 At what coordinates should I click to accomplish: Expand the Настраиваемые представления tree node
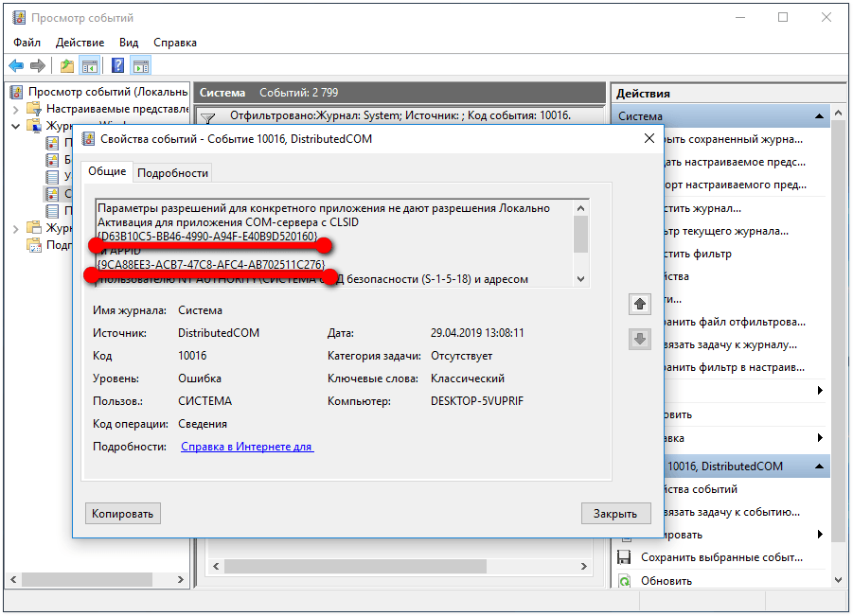pyautogui.click(x=16, y=109)
